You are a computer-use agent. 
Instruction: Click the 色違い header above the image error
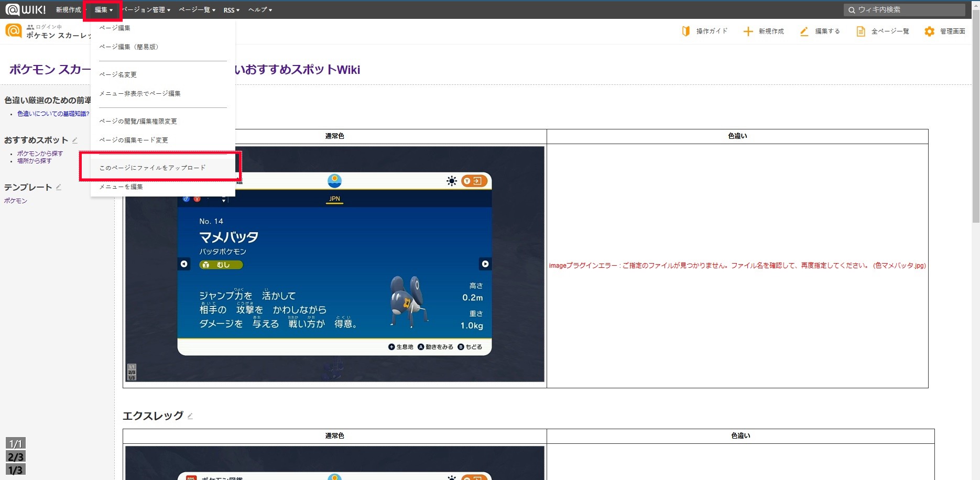click(737, 136)
